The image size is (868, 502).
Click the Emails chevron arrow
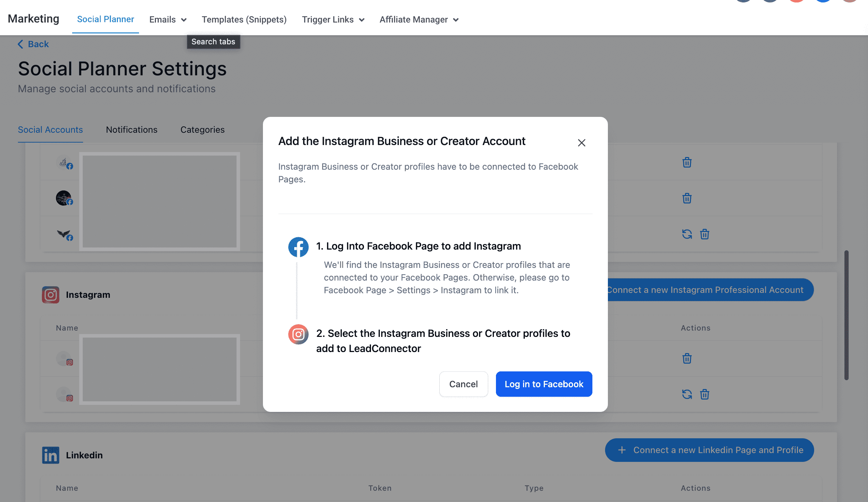point(183,20)
